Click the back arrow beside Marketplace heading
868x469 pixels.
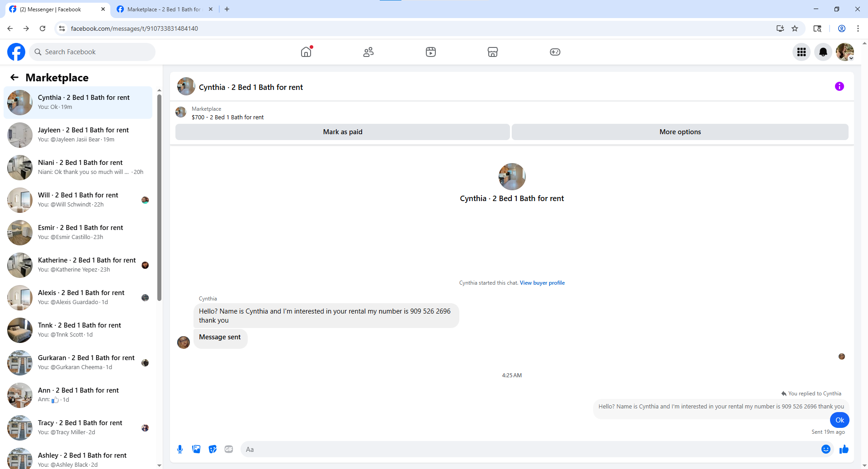point(14,77)
